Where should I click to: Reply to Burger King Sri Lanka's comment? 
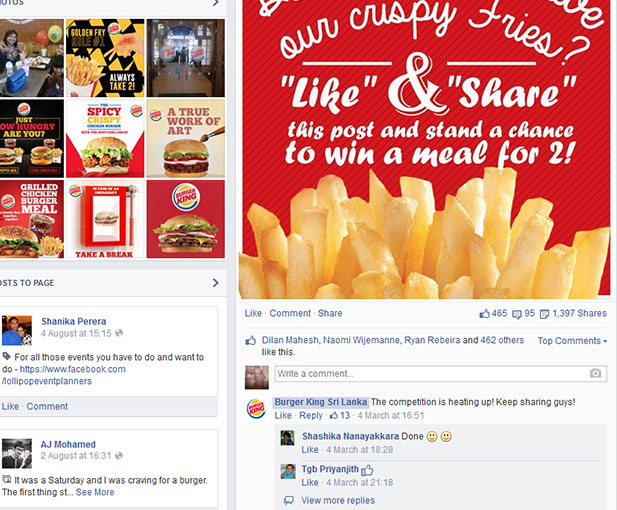310,416
